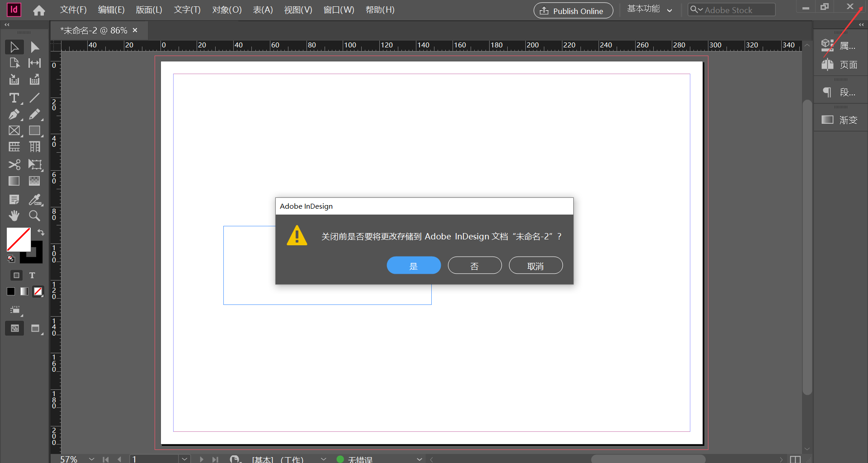The width and height of the screenshot is (868, 463).
Task: Open the 文字(T) menu
Action: [187, 9]
